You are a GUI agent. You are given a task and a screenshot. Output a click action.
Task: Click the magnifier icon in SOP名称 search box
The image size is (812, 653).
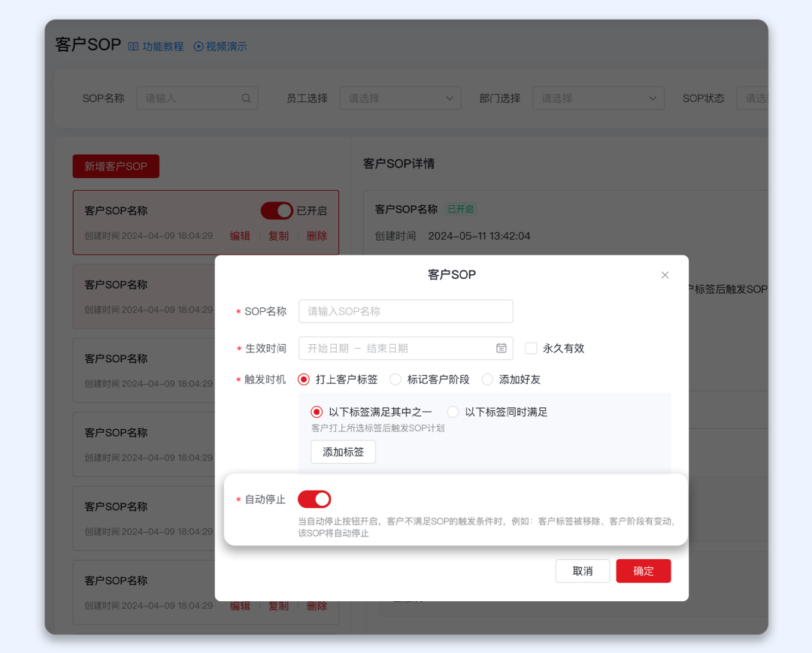click(x=247, y=98)
